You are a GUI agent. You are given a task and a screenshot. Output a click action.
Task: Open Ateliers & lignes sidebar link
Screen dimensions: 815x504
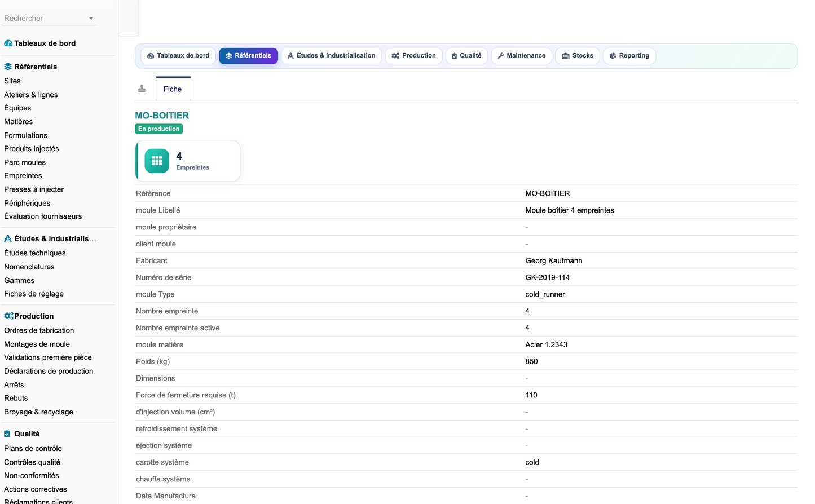coord(31,95)
